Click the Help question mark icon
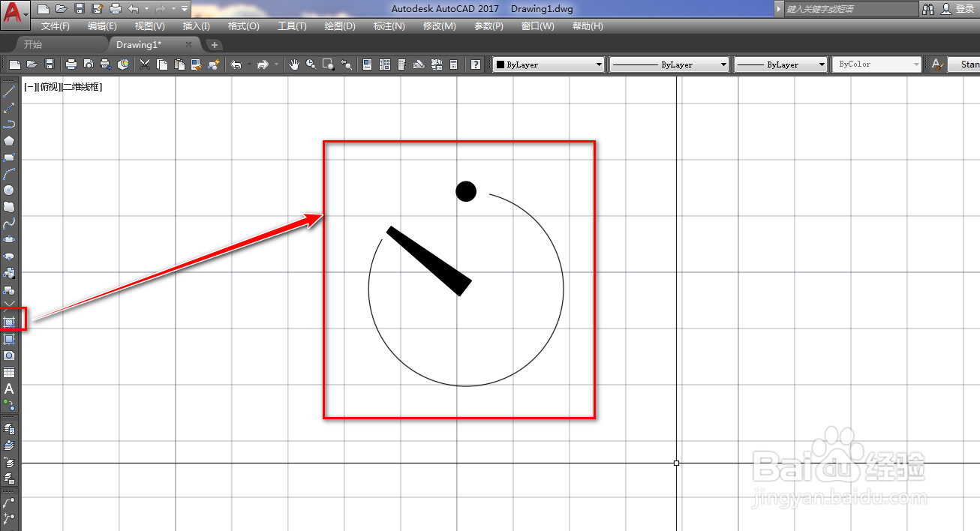This screenshot has width=980, height=531. (x=475, y=64)
